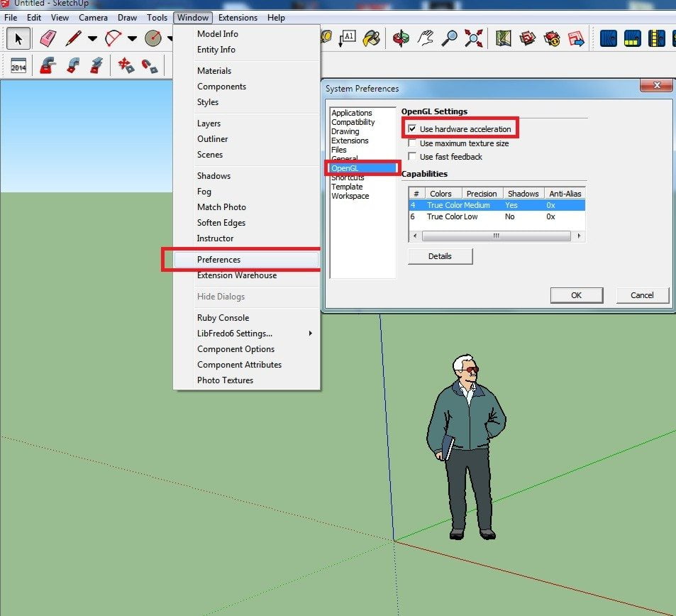Click the first red pipe extrusion plugin icon
676x616 pixels.
(48, 65)
